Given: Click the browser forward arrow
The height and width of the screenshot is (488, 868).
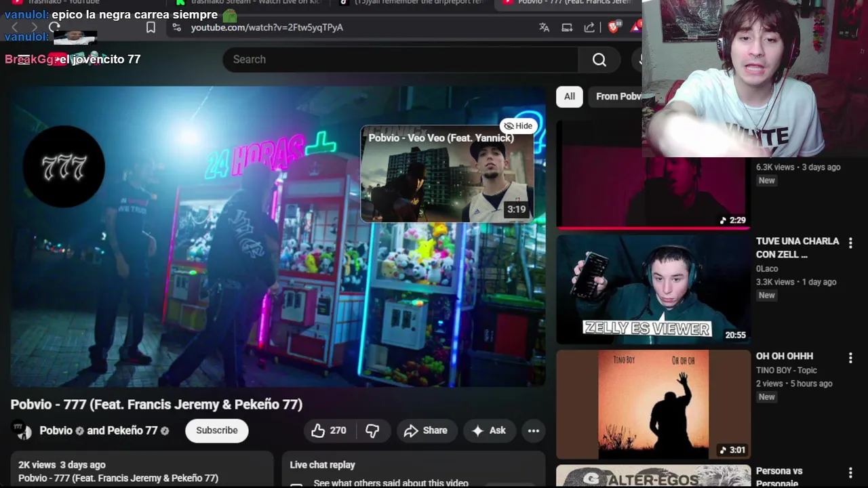Looking at the screenshot, I should [x=35, y=27].
